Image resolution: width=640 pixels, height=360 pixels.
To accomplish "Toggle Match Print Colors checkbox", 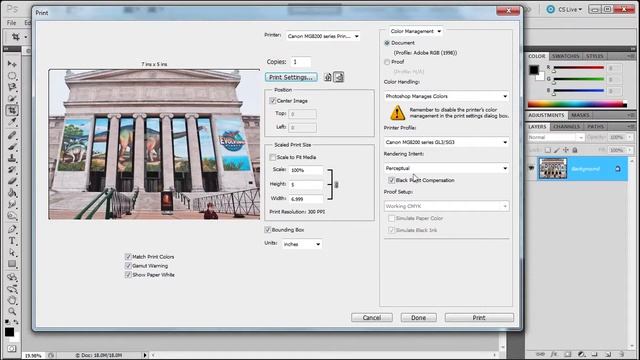I will [x=128, y=257].
